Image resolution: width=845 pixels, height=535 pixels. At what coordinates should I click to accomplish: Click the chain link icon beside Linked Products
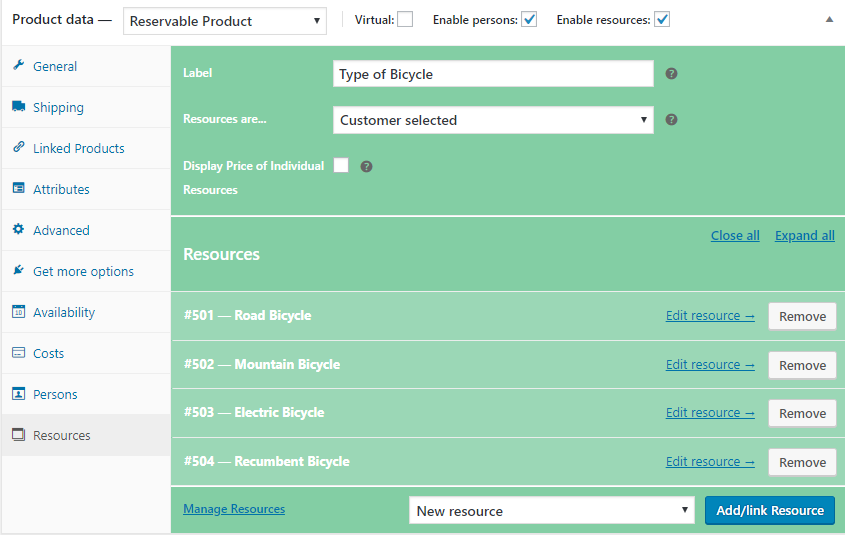pos(18,148)
